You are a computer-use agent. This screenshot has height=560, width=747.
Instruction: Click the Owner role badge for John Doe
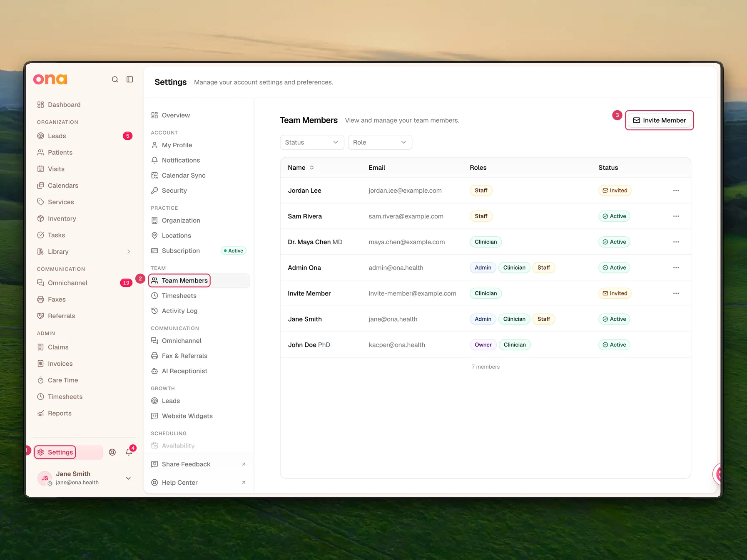coord(483,345)
